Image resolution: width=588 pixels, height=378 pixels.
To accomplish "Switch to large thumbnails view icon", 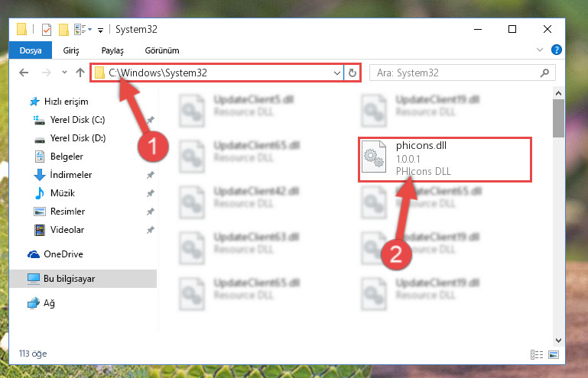I will [554, 354].
